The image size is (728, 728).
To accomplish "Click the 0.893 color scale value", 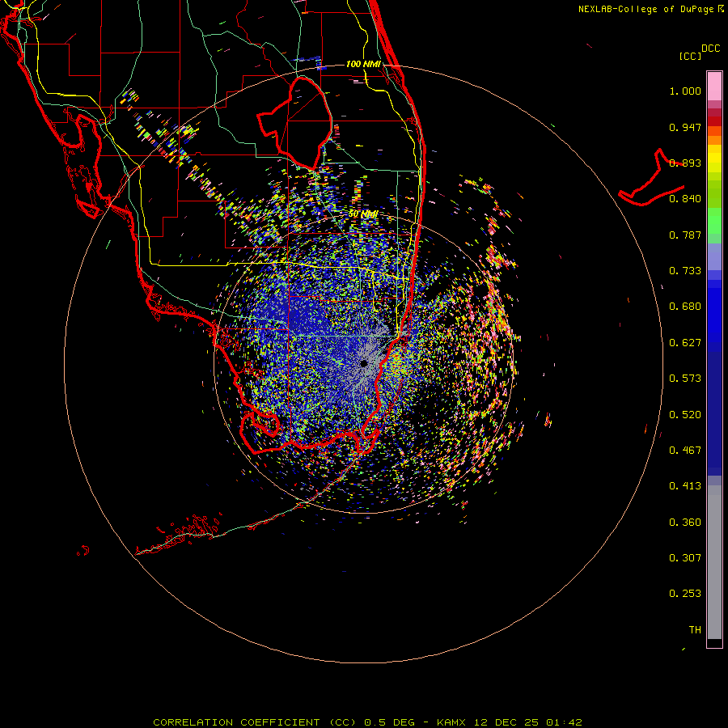I will pyautogui.click(x=685, y=163).
